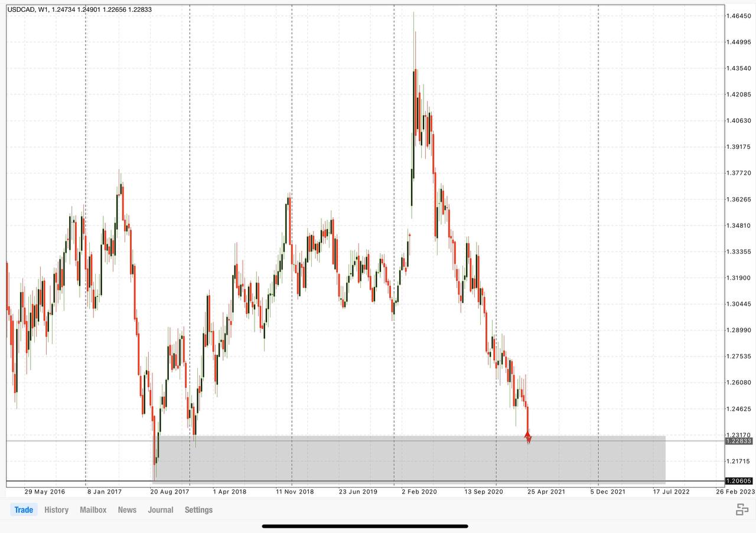The width and height of the screenshot is (756, 533).
Task: Show the News tab
Action: [x=127, y=510]
